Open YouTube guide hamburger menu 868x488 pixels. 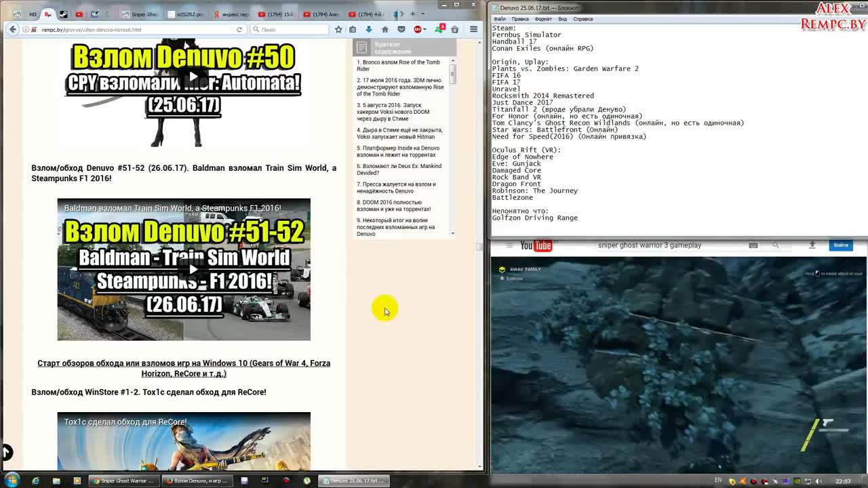click(x=509, y=245)
